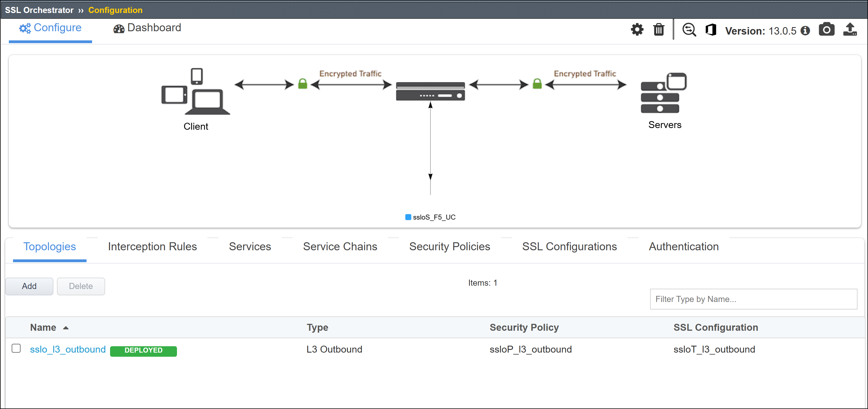Click the blue ssloS_F5_UC legend swatch
The width and height of the screenshot is (868, 409).
click(x=408, y=217)
